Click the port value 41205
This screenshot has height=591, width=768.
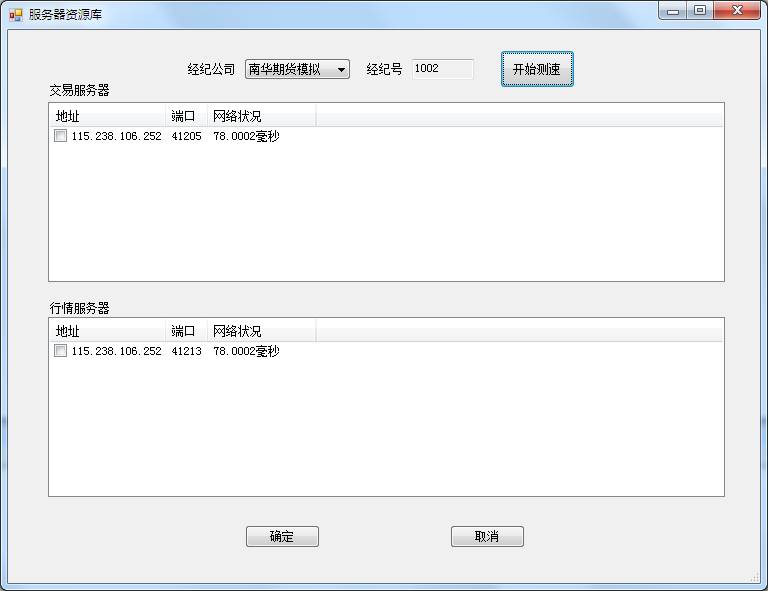coord(187,136)
